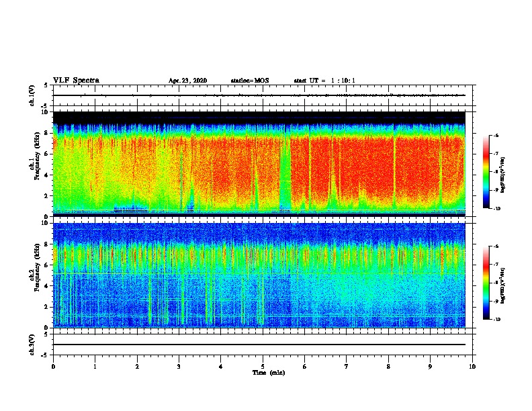Click time-axis tick label "3"

coord(179,367)
